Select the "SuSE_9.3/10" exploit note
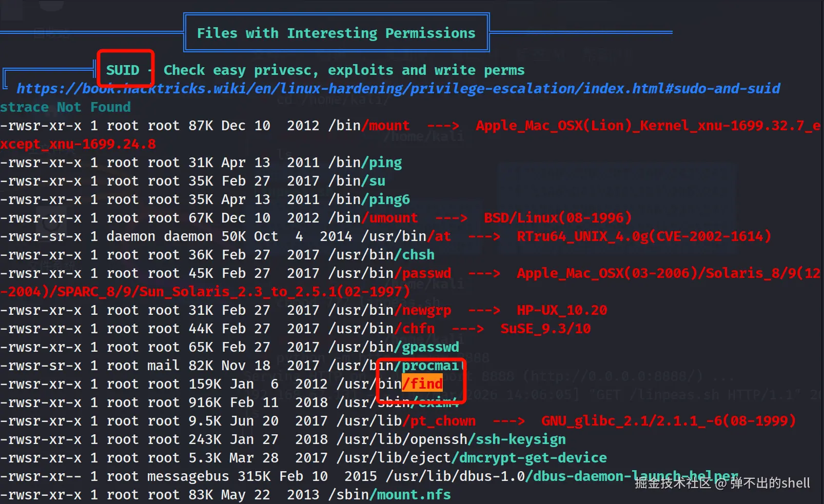Image resolution: width=824 pixels, height=504 pixels. 545,329
